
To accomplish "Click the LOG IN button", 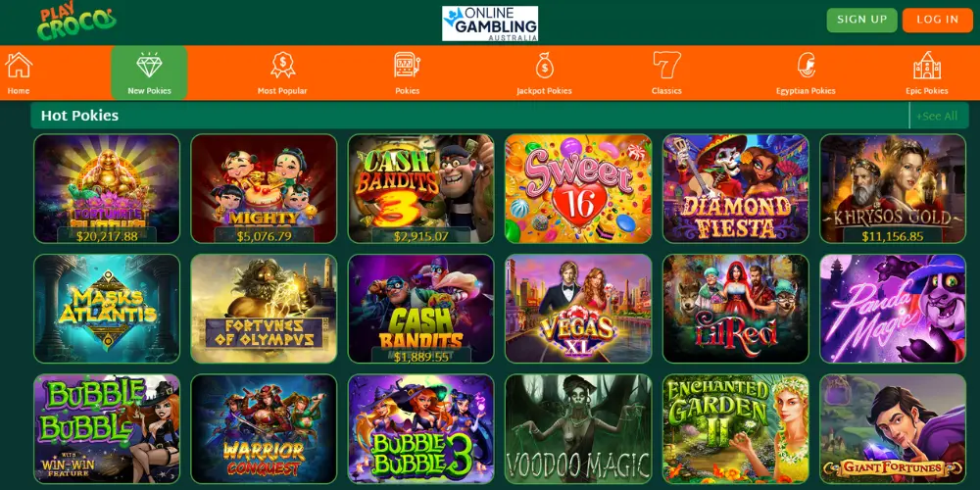I will (x=938, y=20).
